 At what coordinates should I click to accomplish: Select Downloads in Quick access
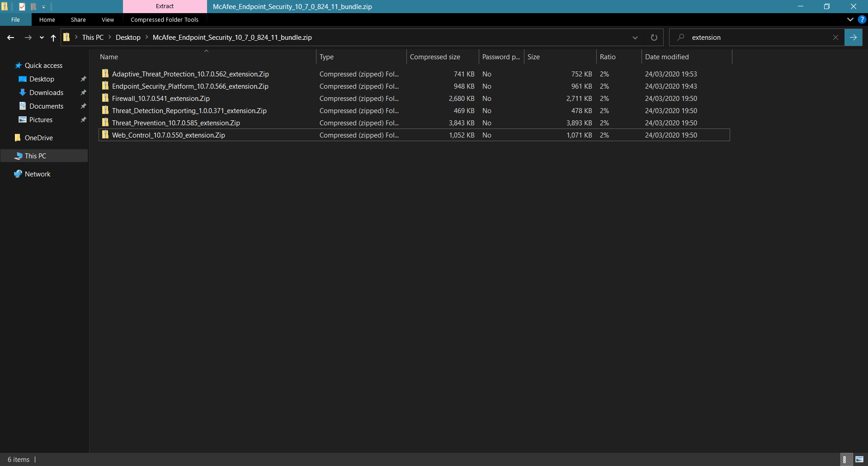[46, 93]
